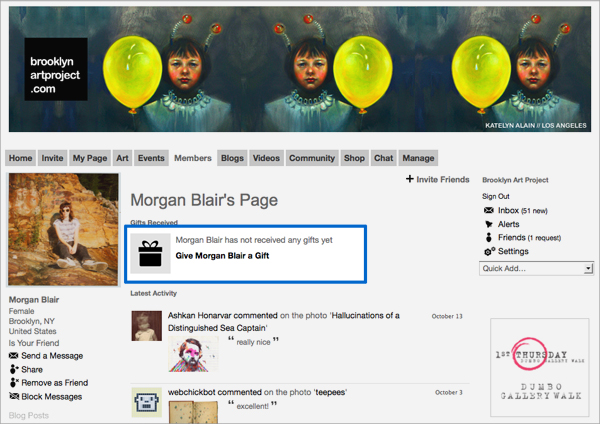Open the Events tab
Screen dimensions: 600x424
pyautogui.click(x=151, y=158)
